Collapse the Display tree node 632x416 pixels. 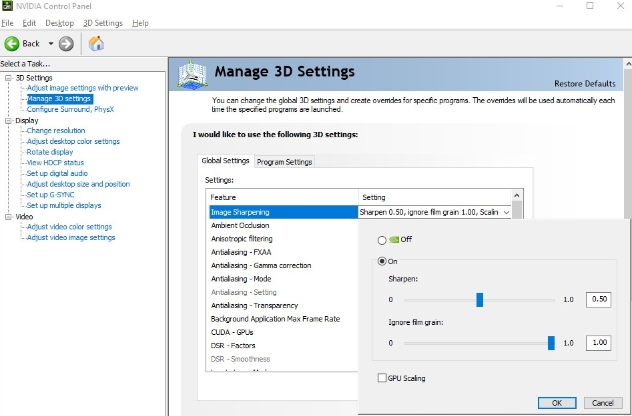(7, 120)
